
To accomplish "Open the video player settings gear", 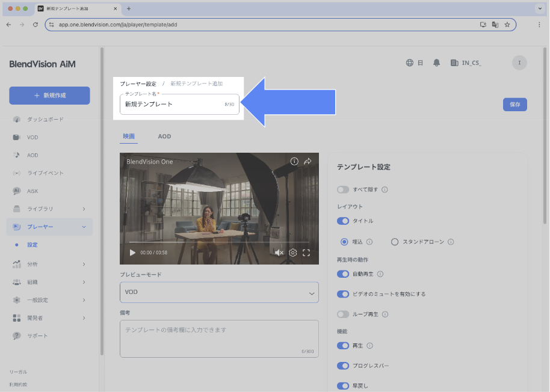I will pyautogui.click(x=292, y=253).
